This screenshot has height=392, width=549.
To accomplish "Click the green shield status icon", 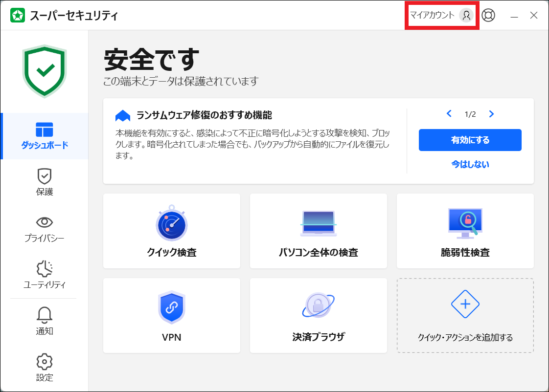I will [45, 71].
